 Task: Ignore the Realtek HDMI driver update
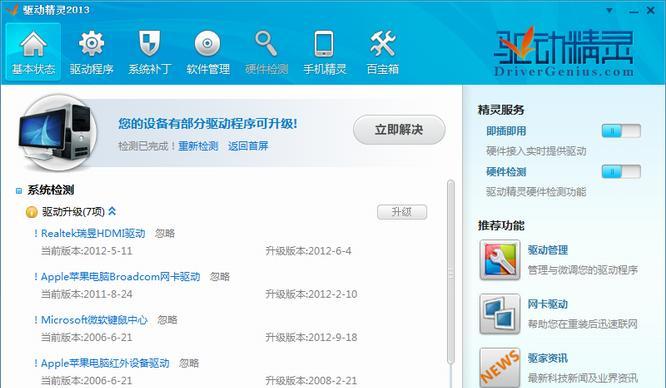[x=165, y=233]
